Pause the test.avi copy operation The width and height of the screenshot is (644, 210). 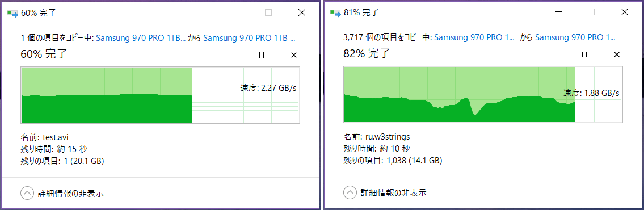pos(261,55)
